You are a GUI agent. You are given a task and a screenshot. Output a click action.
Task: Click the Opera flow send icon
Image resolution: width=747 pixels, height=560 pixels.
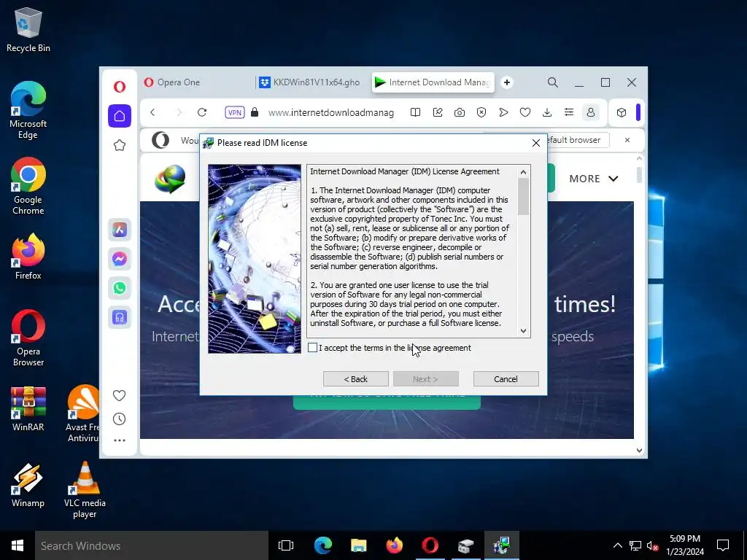[x=503, y=112]
